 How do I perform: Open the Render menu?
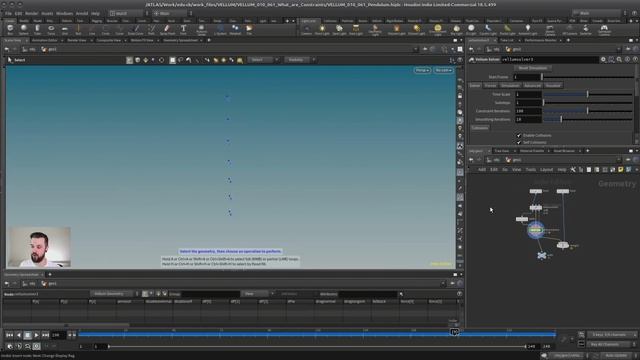pos(31,13)
